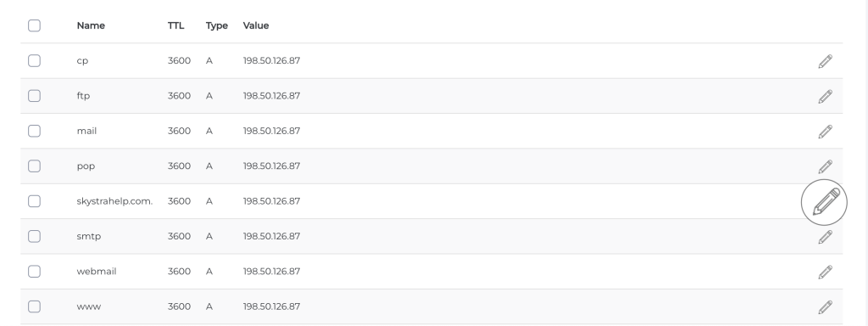Tick the checkbox next to webmail
Image resolution: width=868 pixels, height=326 pixels.
34,271
